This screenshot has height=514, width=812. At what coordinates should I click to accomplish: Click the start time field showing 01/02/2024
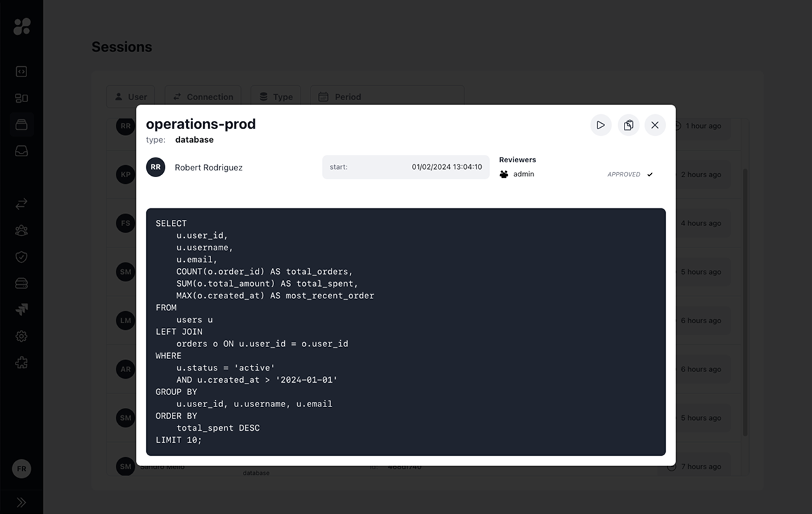(405, 166)
